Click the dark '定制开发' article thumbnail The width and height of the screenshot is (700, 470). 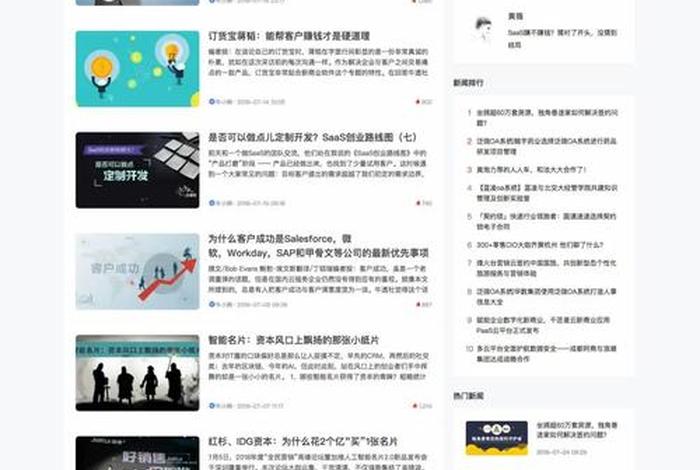click(x=138, y=170)
